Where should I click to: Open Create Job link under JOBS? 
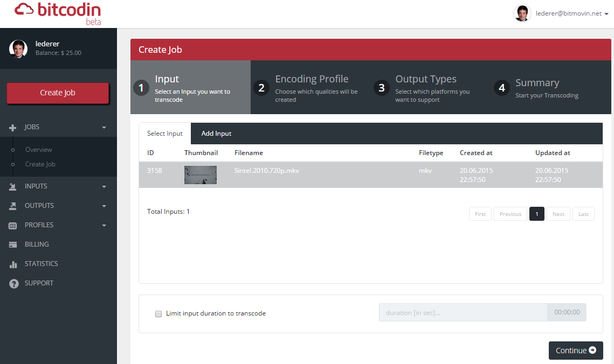pyautogui.click(x=40, y=164)
